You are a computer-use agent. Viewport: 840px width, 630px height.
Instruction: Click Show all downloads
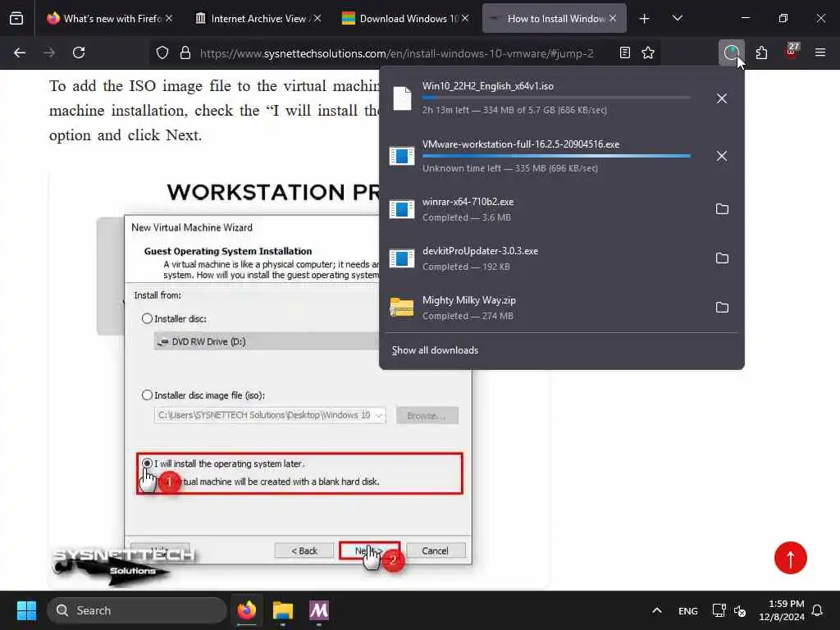coord(435,350)
